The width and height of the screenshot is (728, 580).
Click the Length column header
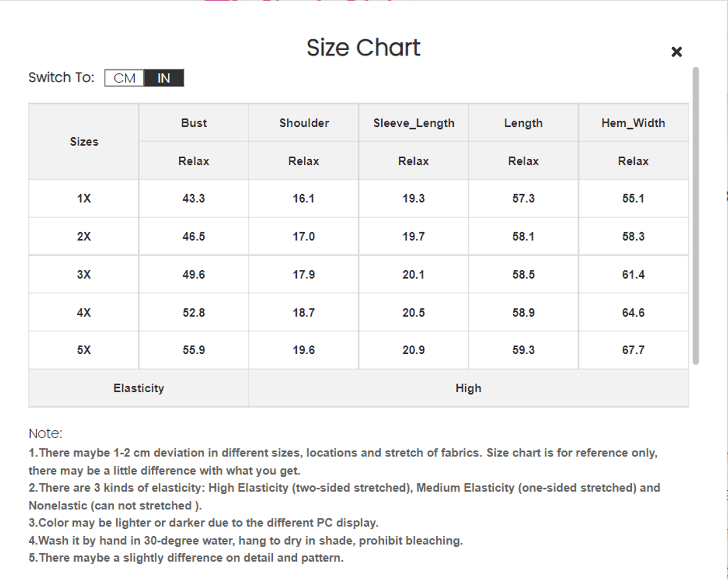coord(523,123)
